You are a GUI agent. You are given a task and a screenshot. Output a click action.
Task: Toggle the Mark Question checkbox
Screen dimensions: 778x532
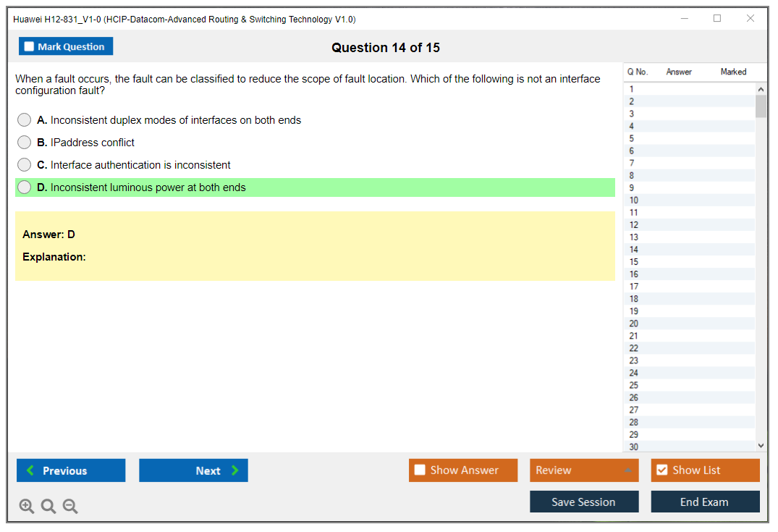30,47
